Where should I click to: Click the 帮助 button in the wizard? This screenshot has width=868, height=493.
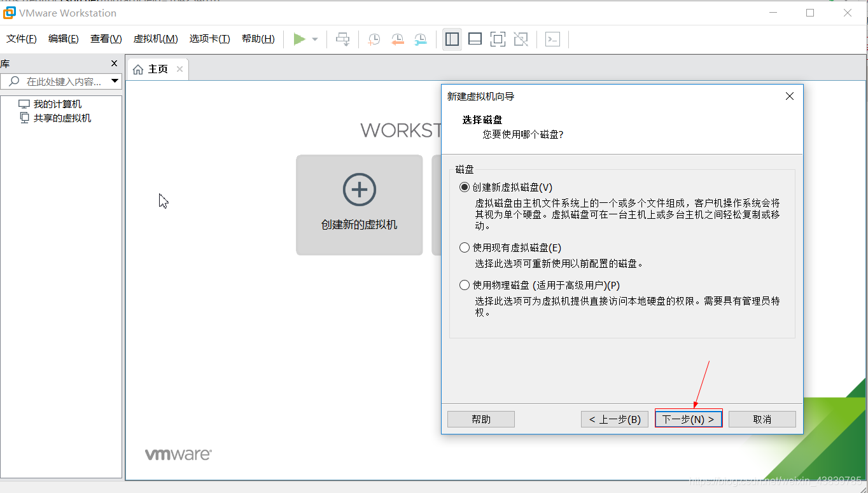pyautogui.click(x=480, y=419)
